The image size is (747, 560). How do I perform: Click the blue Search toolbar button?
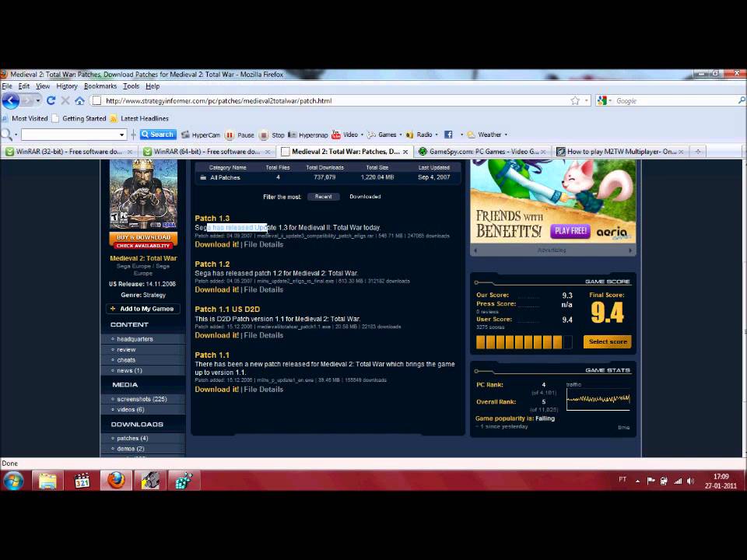pyautogui.click(x=158, y=135)
